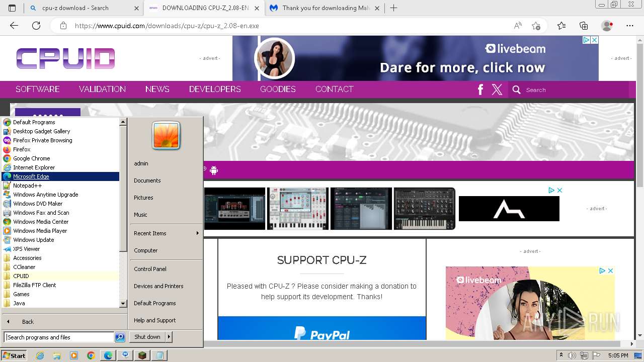
Task: Close the livebeam banner ad
Action: tap(594, 40)
